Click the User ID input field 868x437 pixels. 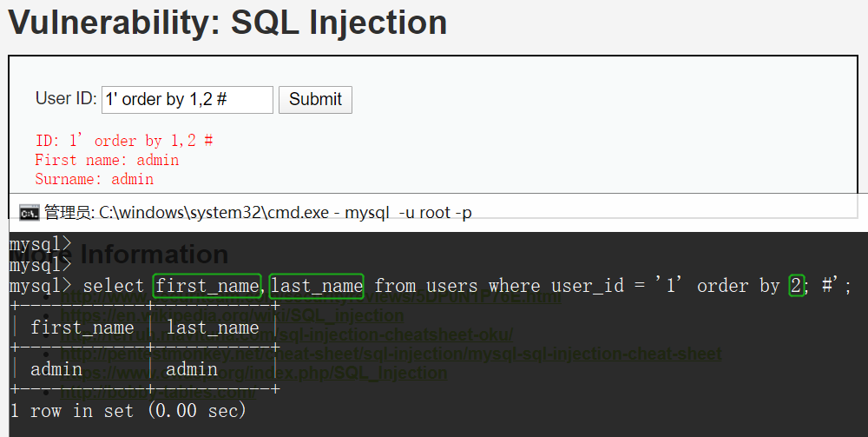[187, 100]
